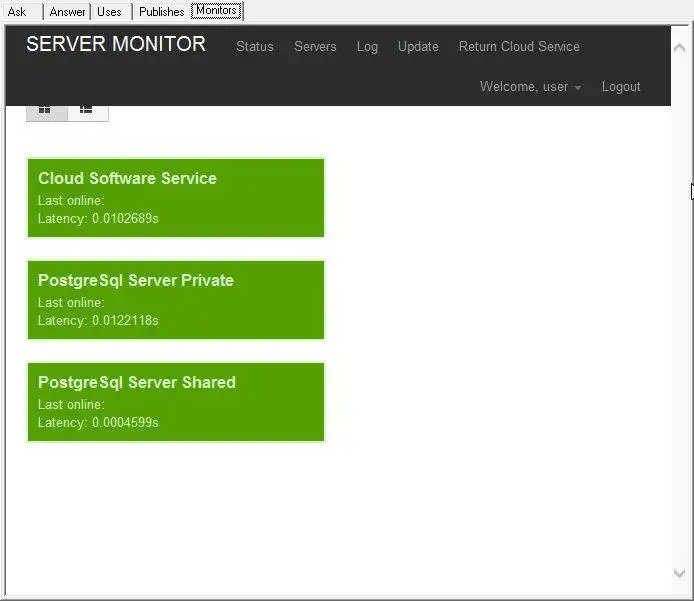Click the SERVER MONITOR brand title

[x=116, y=44]
